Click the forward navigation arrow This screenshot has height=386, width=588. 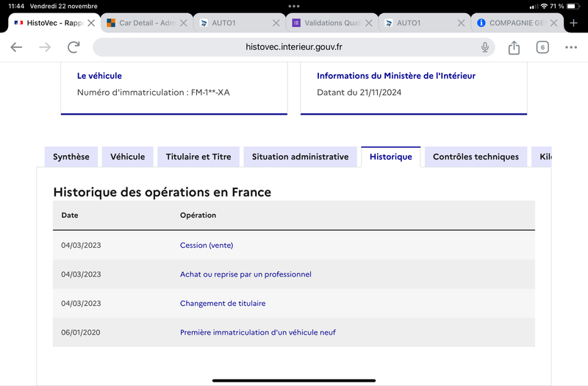[45, 47]
